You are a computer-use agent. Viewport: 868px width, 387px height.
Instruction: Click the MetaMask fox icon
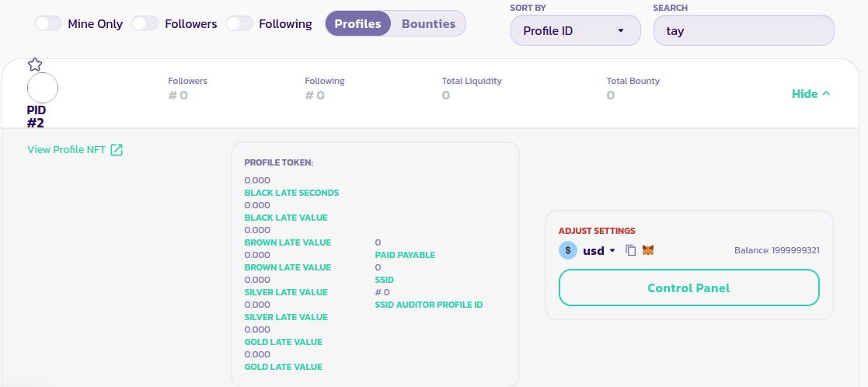click(x=647, y=250)
